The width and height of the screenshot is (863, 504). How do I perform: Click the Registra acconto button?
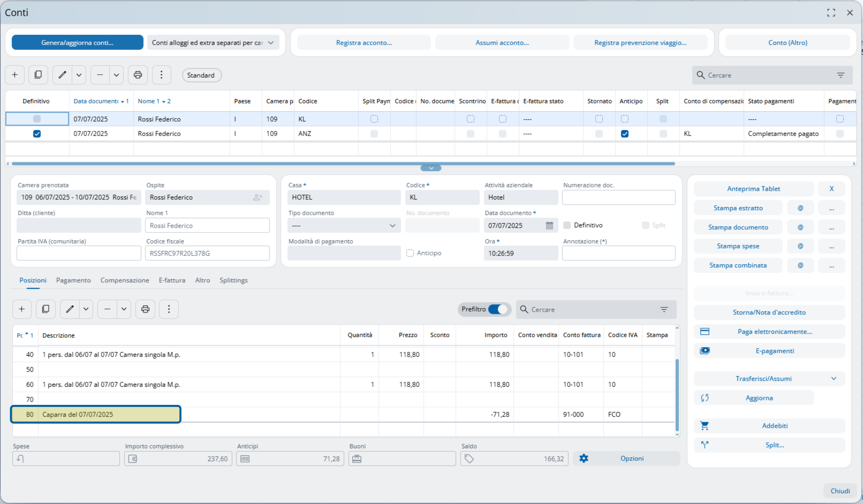coord(364,43)
